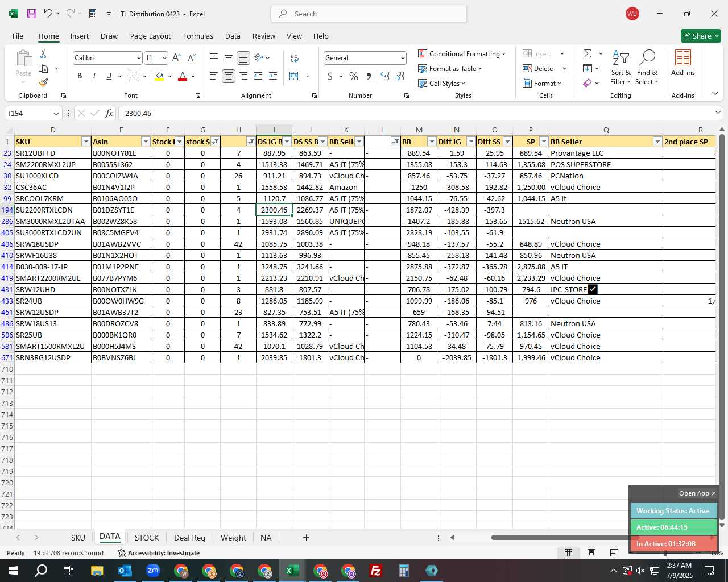The width and height of the screenshot is (728, 582).
Task: Click the Save icon in title bar
Action: 32,14
